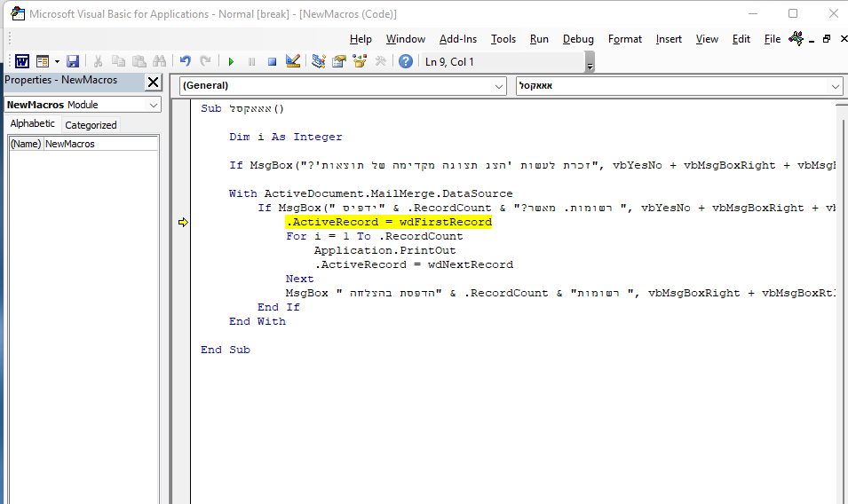Viewport: 848px width, 504px height.
Task: Click the .ActiveRecord = wdNextRecord line
Action: click(414, 264)
